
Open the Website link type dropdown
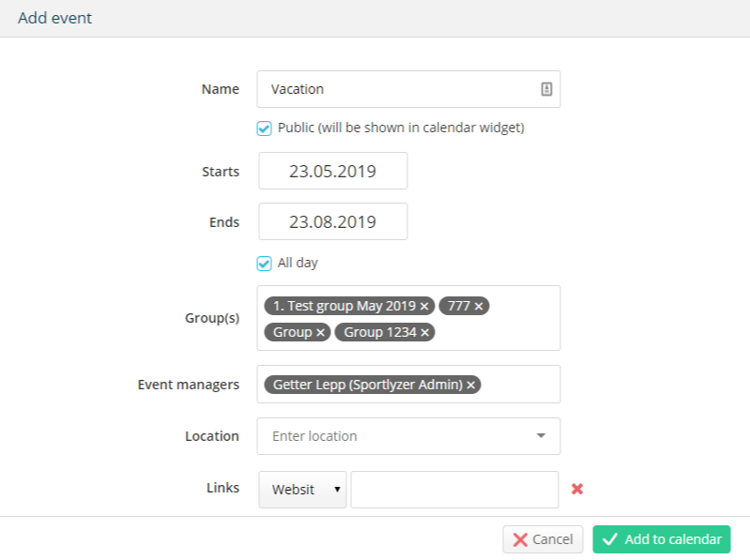302,490
